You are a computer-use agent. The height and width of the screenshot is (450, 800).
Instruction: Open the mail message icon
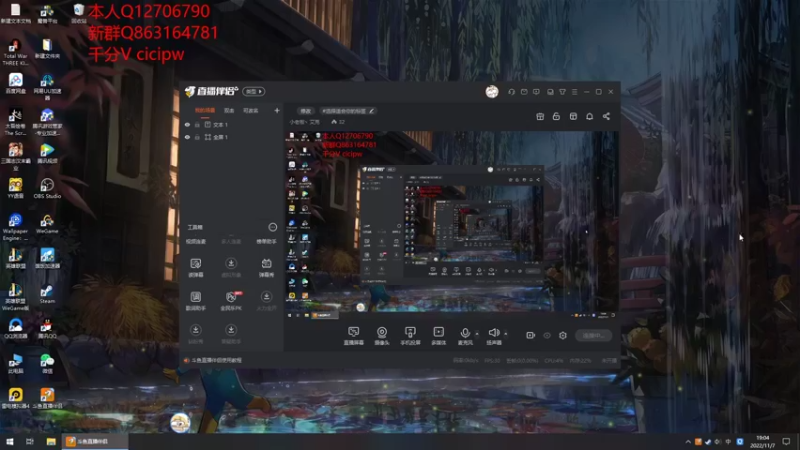[x=524, y=92]
